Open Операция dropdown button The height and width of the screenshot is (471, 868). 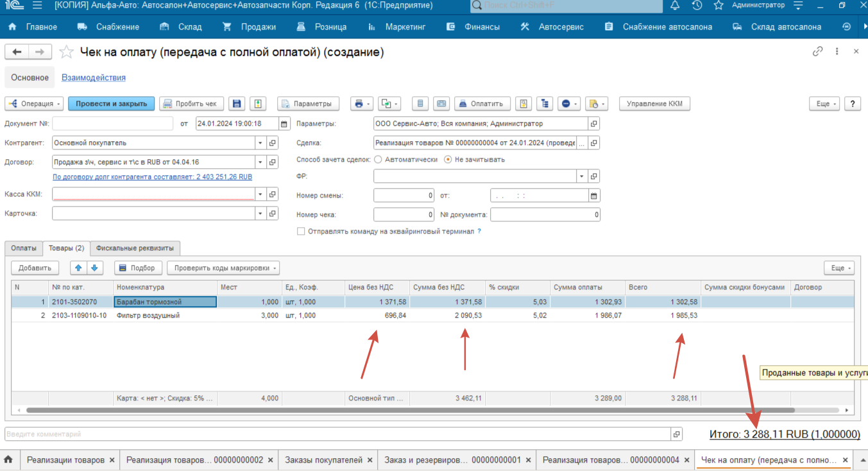click(x=35, y=103)
